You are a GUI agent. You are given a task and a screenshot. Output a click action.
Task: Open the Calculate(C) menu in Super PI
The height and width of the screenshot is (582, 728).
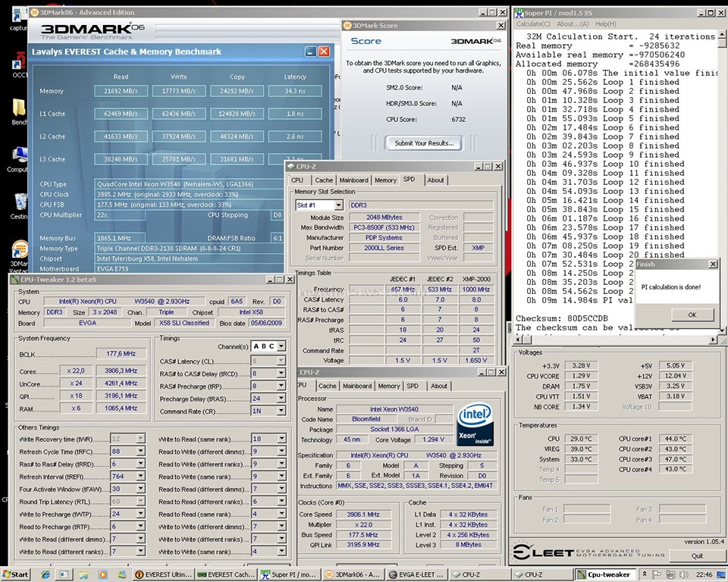click(533, 23)
